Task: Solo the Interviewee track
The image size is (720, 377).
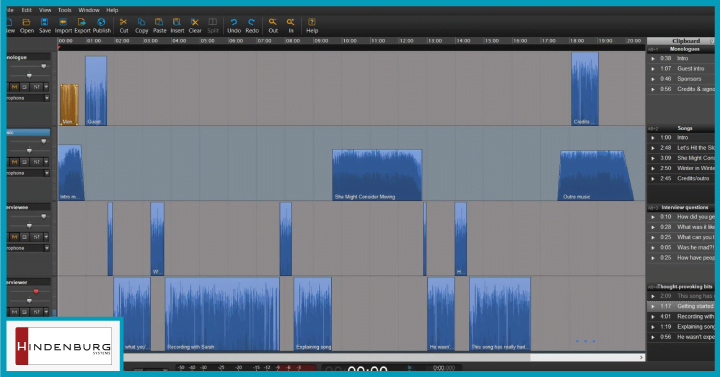Action: [24, 237]
